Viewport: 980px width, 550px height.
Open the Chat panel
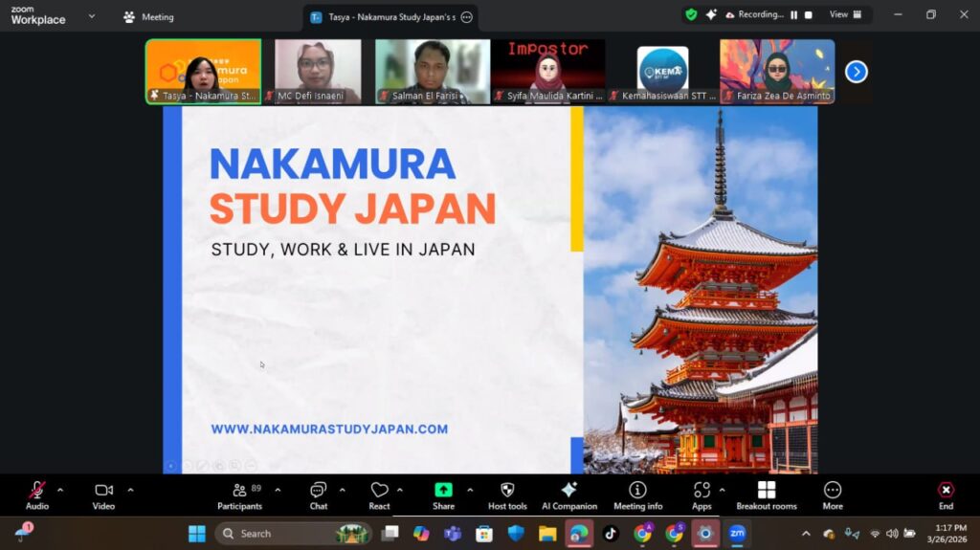pos(318,495)
